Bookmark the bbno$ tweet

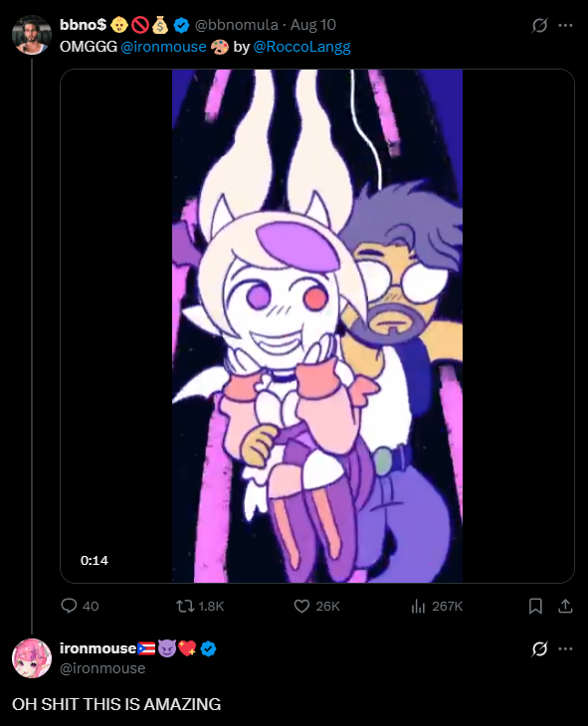tap(535, 606)
